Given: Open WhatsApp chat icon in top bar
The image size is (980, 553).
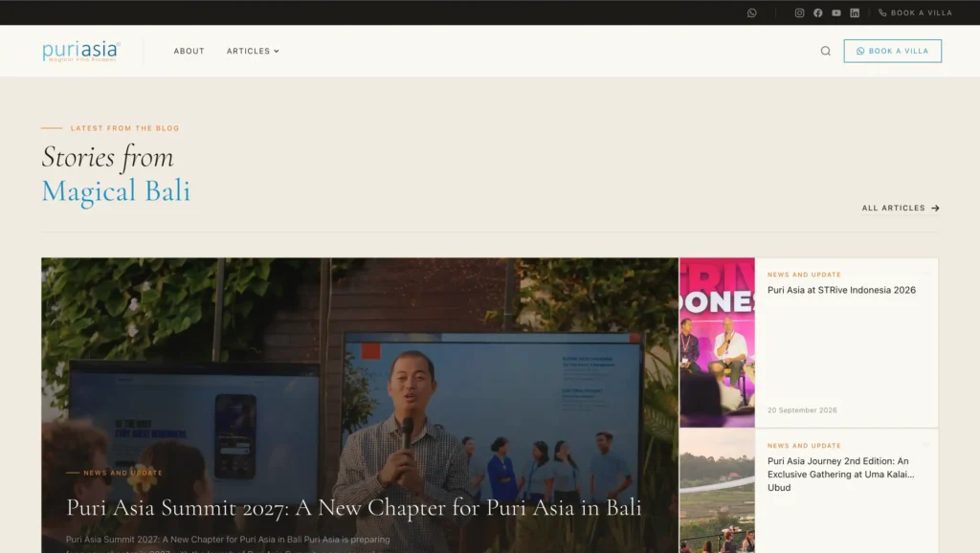Looking at the screenshot, I should click(752, 13).
